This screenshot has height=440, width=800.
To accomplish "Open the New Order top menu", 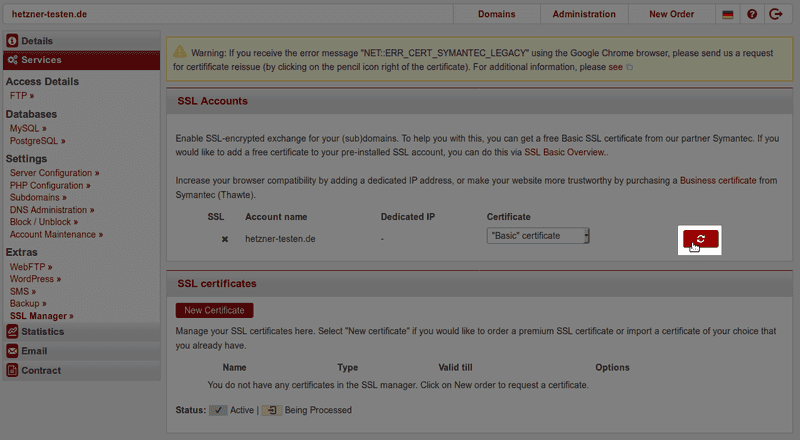I will click(671, 14).
